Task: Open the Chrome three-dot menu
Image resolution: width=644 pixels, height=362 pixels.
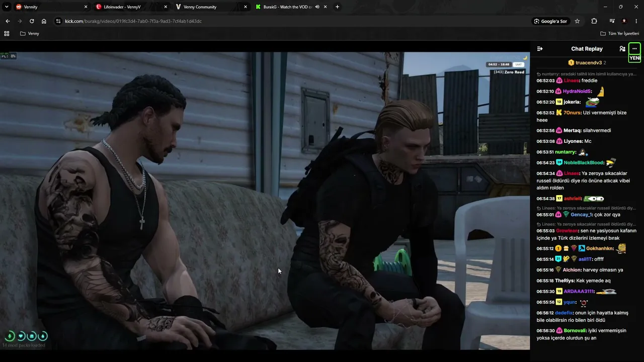Action: [636, 21]
